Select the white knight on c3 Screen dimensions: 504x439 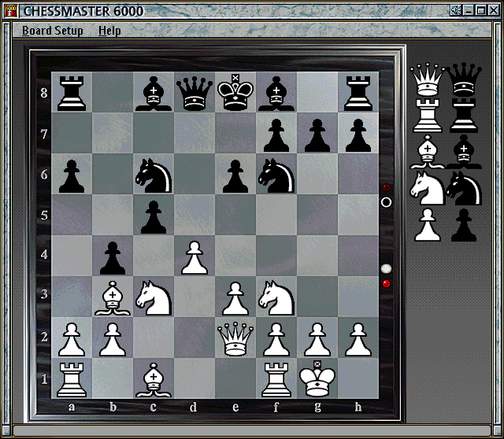pyautogui.click(x=154, y=298)
